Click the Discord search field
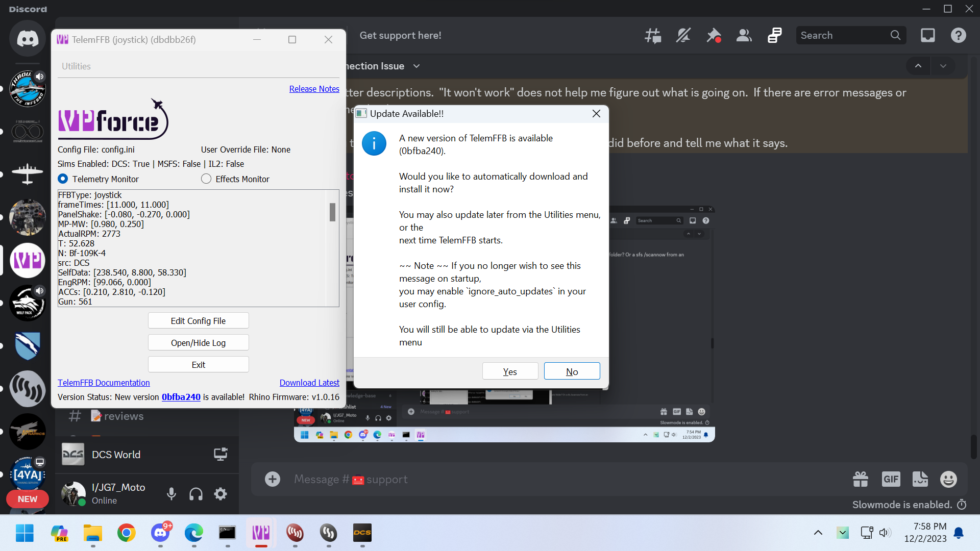 pyautogui.click(x=842, y=35)
